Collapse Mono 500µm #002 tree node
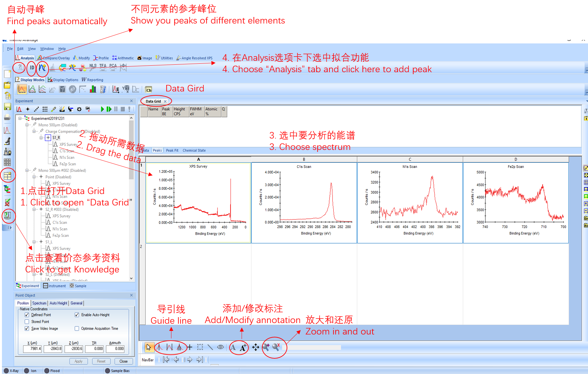Screen dimensions: 588x374 tap(27, 171)
